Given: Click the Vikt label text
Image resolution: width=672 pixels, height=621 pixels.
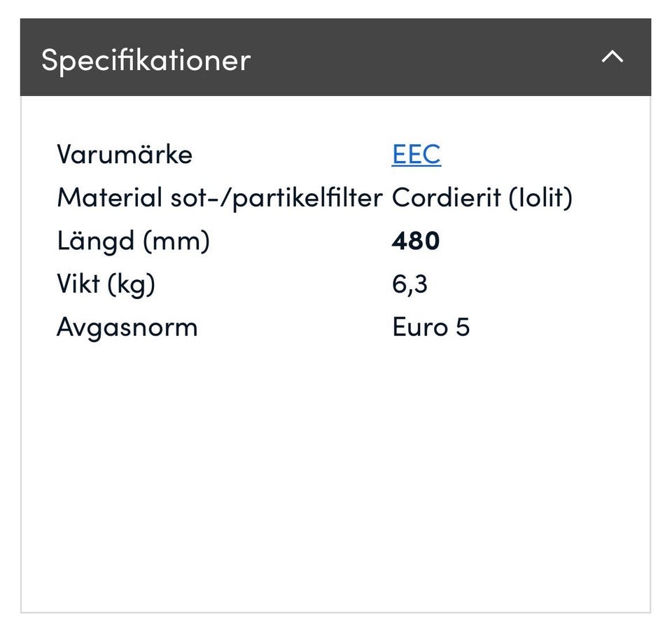Looking at the screenshot, I should pyautogui.click(x=75, y=284).
